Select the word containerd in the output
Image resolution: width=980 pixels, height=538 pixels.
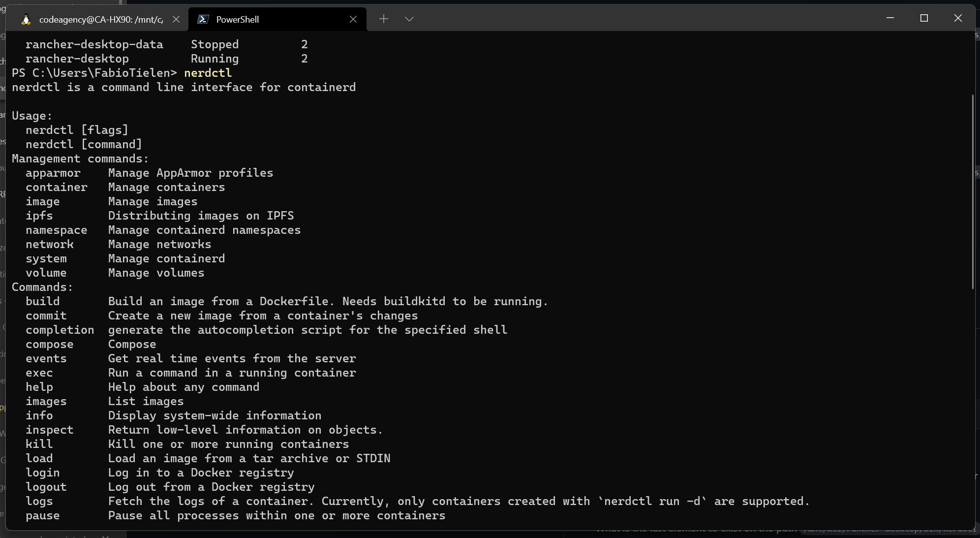pyautogui.click(x=320, y=87)
